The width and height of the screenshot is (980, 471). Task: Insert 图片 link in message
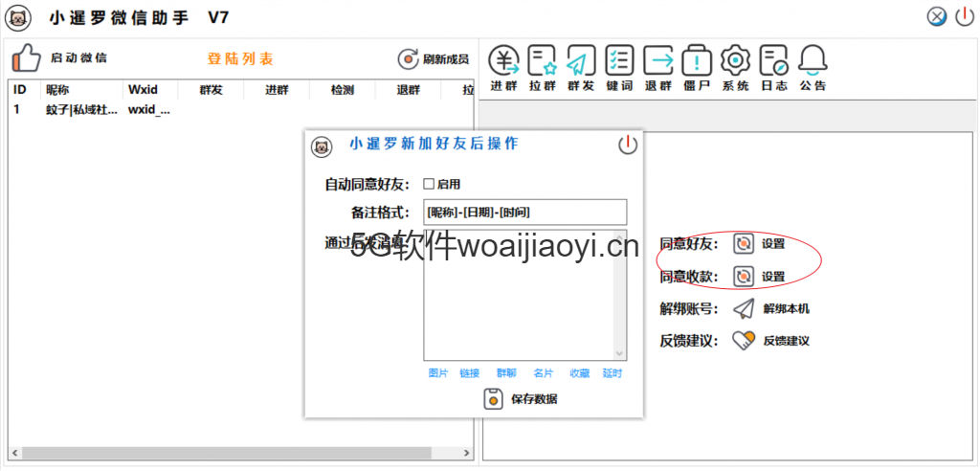tap(438, 373)
